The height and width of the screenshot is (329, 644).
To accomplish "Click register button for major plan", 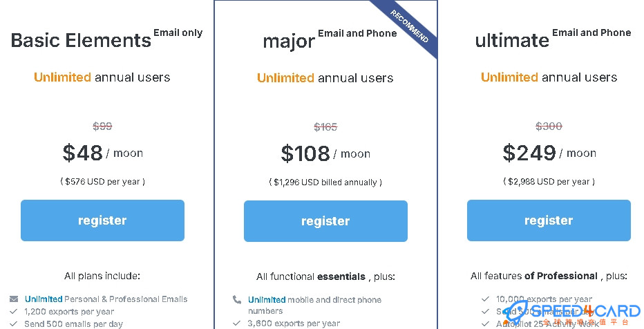I will tap(325, 221).
